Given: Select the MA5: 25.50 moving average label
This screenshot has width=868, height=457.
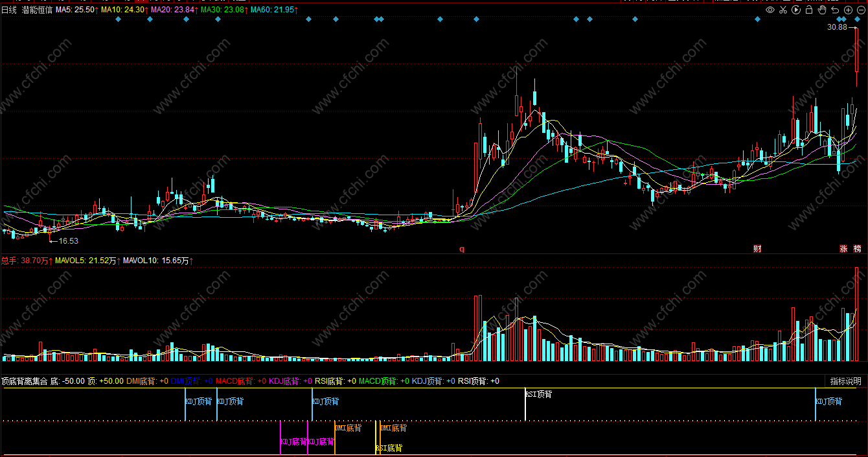Looking at the screenshot, I should pos(77,10).
